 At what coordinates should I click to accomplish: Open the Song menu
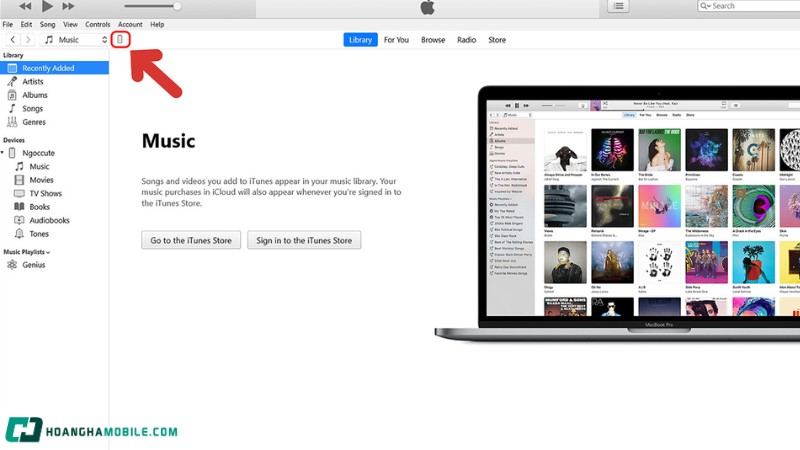[47, 24]
